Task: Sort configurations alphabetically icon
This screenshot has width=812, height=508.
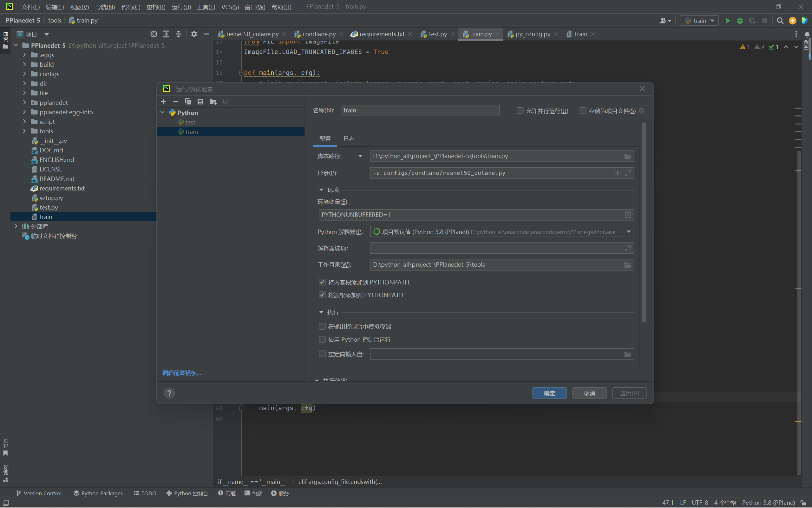Action: tap(225, 102)
